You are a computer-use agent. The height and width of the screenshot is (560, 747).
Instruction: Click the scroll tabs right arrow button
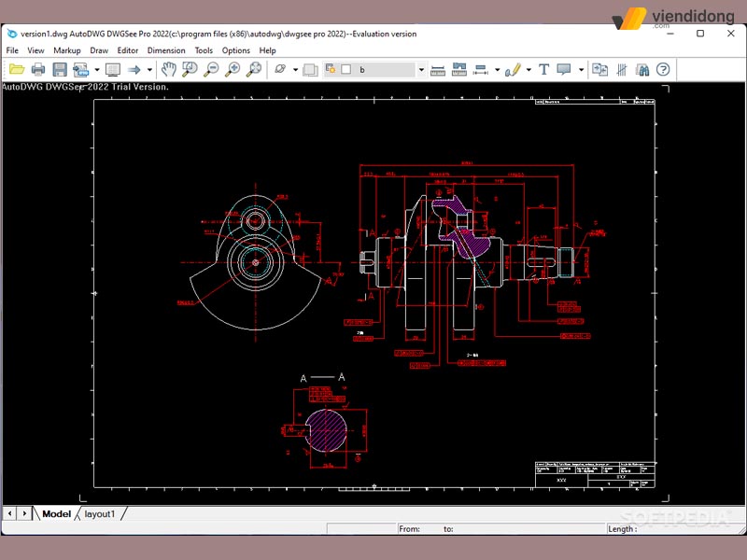22,514
